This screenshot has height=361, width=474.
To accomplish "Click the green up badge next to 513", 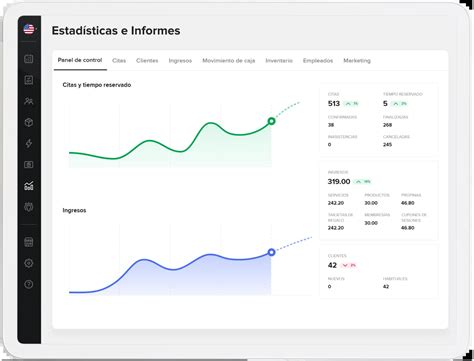I will [351, 104].
